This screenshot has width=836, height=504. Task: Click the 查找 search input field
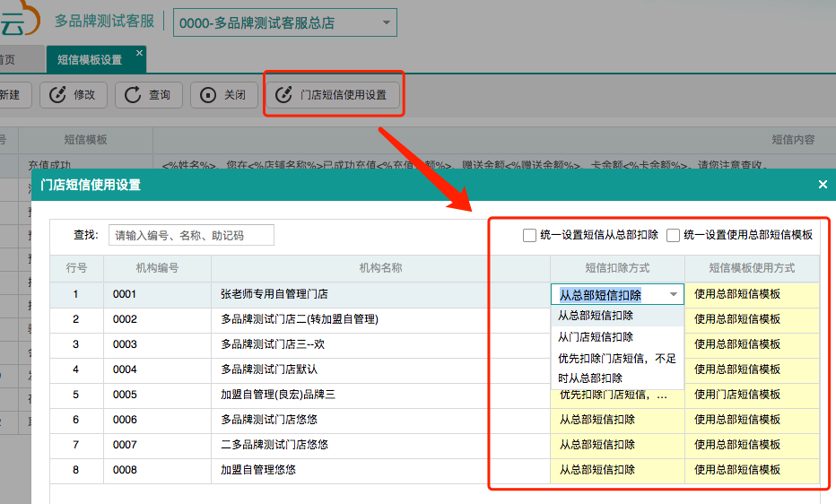191,235
